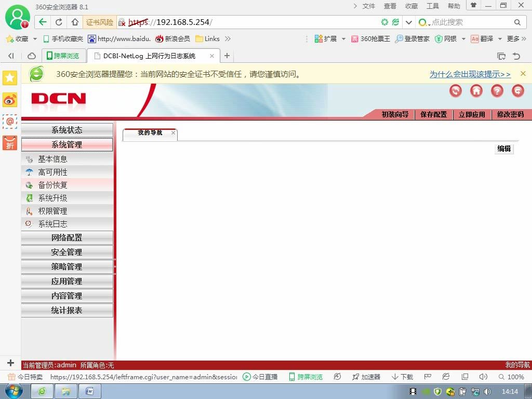Viewport: 532px width, 399px height.
Task: Expand more bookmarks chevron after Links
Action: coord(228,38)
